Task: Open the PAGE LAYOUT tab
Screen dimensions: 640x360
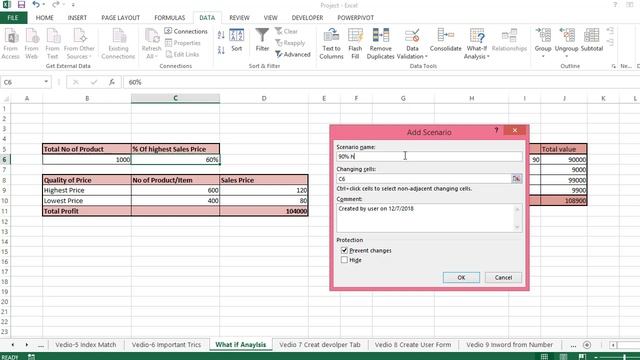Action: [x=120, y=18]
